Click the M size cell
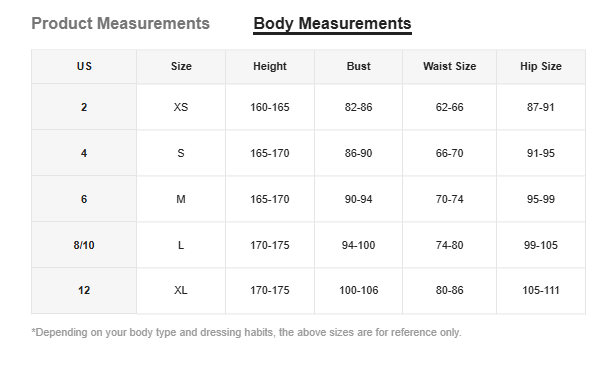The height and width of the screenshot is (367, 614). [181, 199]
